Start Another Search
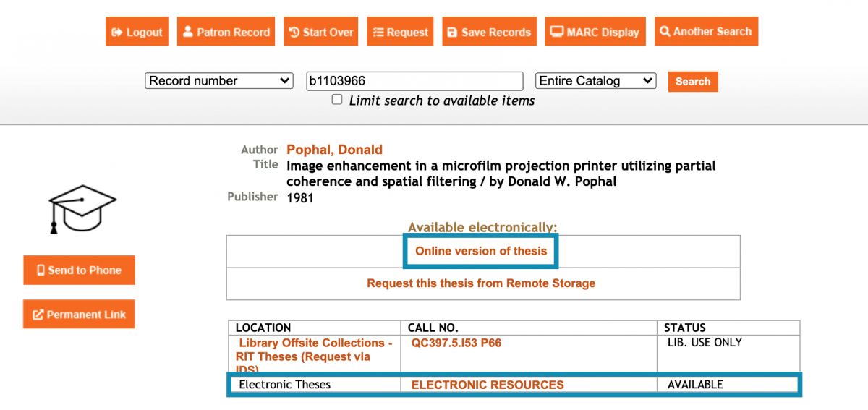 pyautogui.click(x=706, y=32)
